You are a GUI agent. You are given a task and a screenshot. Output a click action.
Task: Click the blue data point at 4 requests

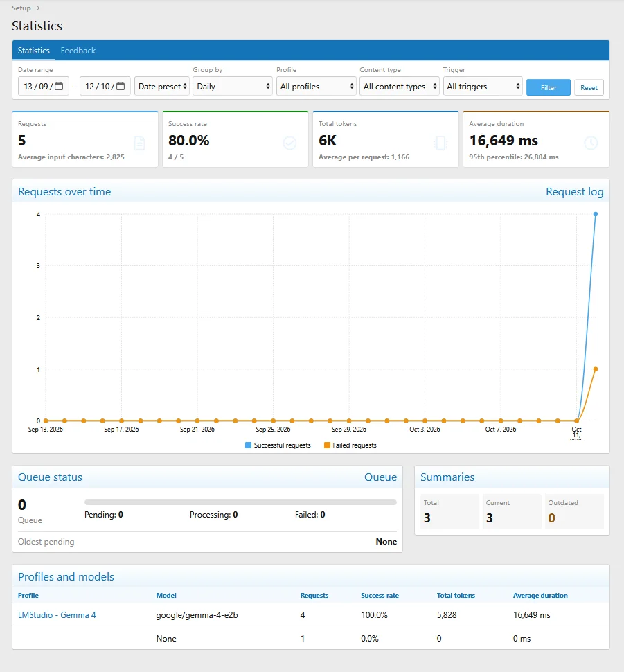click(596, 214)
